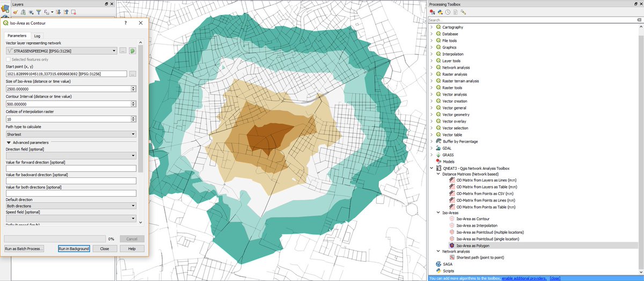Click the filter legend funnel icon
The width and height of the screenshot is (644, 281).
39,12
